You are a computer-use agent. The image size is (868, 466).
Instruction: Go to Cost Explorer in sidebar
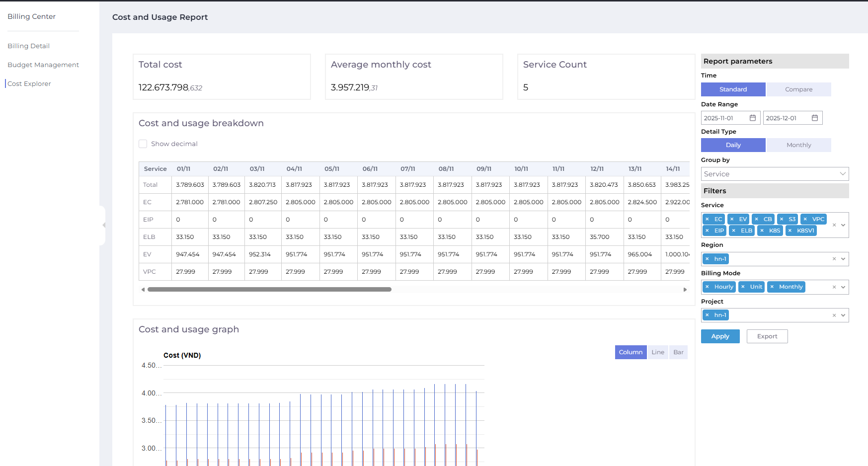(x=29, y=83)
